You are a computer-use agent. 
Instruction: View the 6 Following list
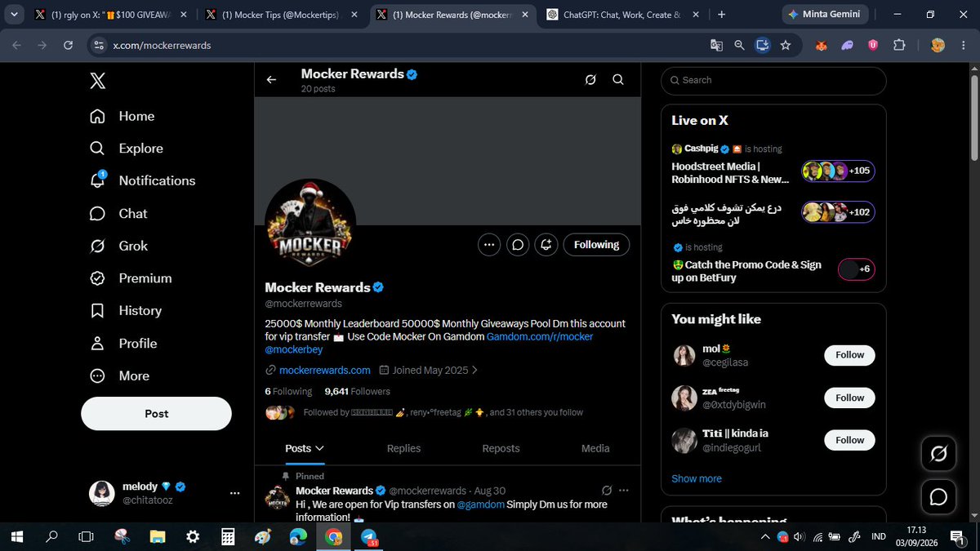click(x=288, y=391)
